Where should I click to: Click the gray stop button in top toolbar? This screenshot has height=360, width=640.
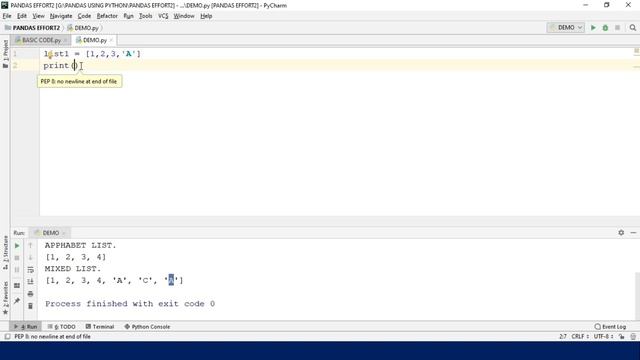(x=618, y=28)
